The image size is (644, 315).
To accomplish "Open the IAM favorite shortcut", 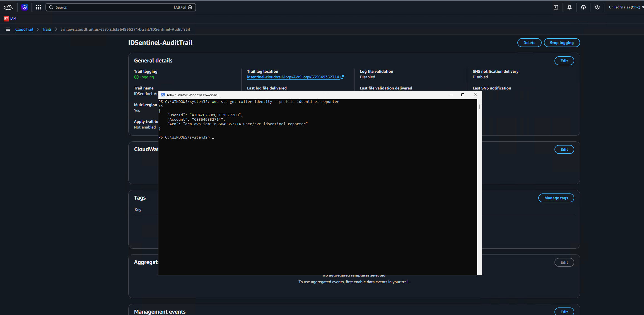I will pos(10,19).
